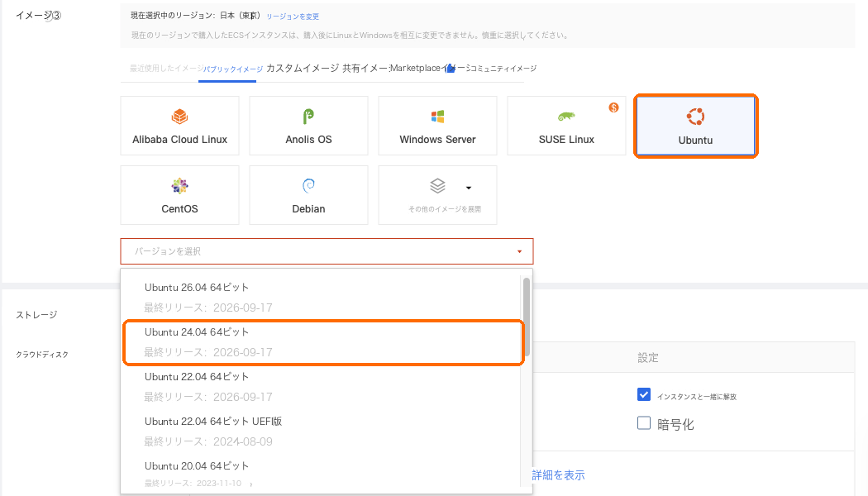Select the SUSE Linux image card
Viewport: 868px width, 496px height.
(x=567, y=126)
